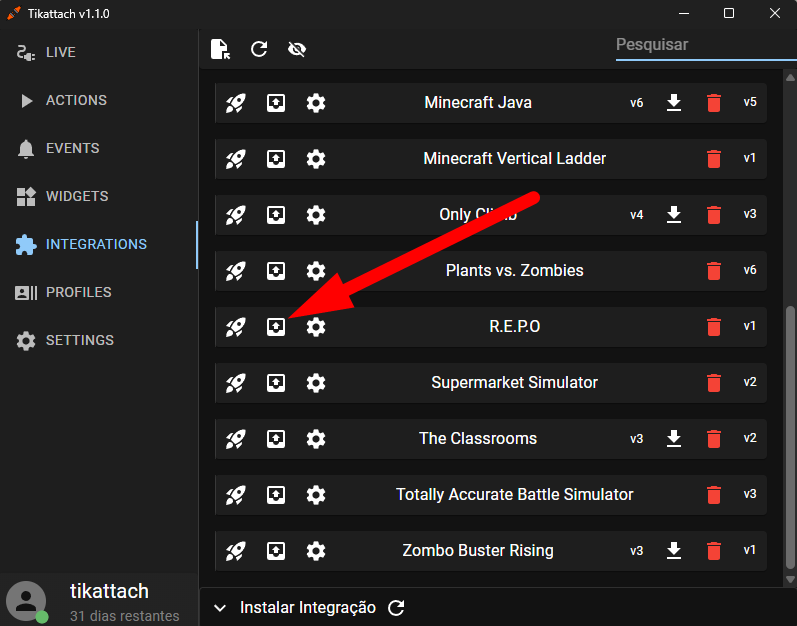Click upload box icon for Plants vs. Zombies

tap(276, 271)
